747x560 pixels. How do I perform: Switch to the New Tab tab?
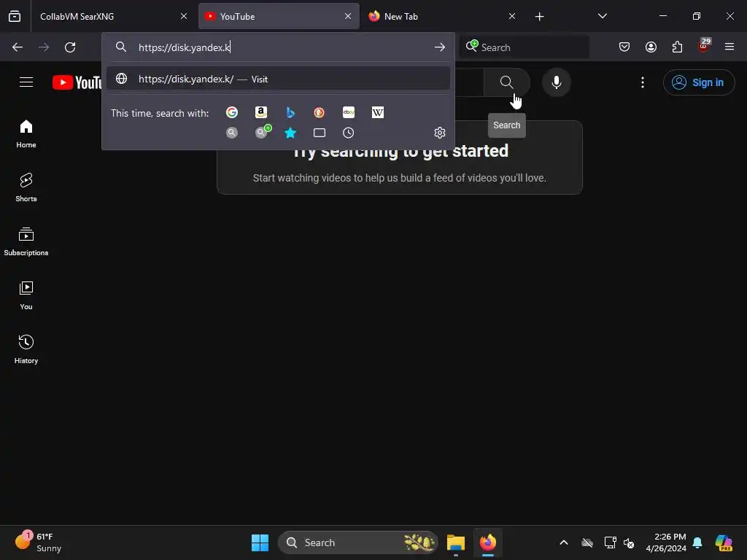443,16
